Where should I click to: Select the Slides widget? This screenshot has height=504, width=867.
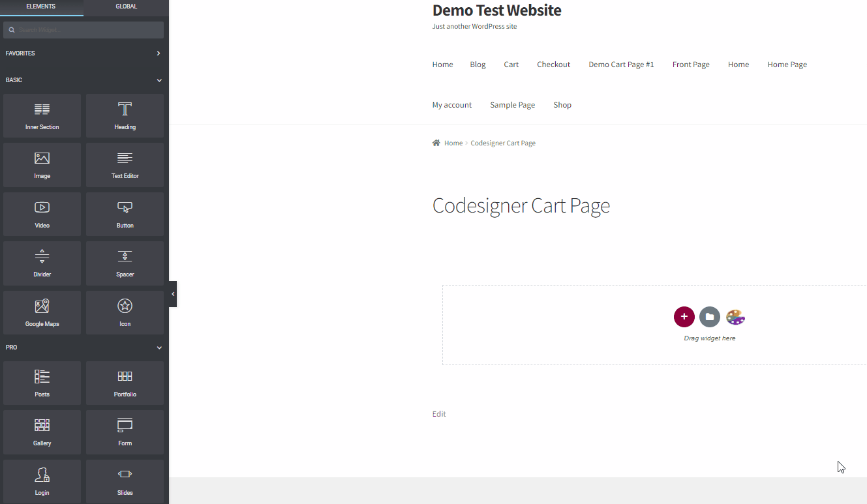[x=125, y=481]
